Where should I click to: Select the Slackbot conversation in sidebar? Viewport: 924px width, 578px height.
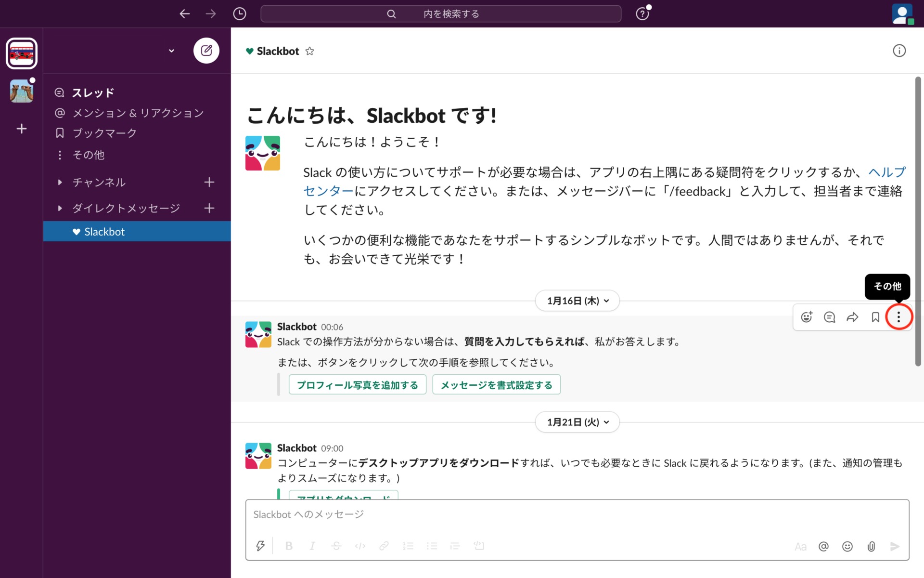(x=137, y=231)
